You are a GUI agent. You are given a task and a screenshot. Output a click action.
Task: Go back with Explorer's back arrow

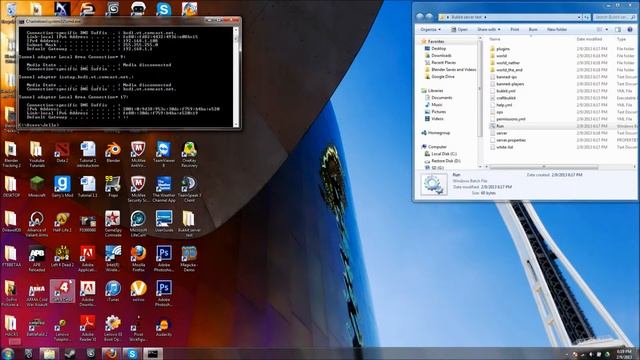point(420,17)
